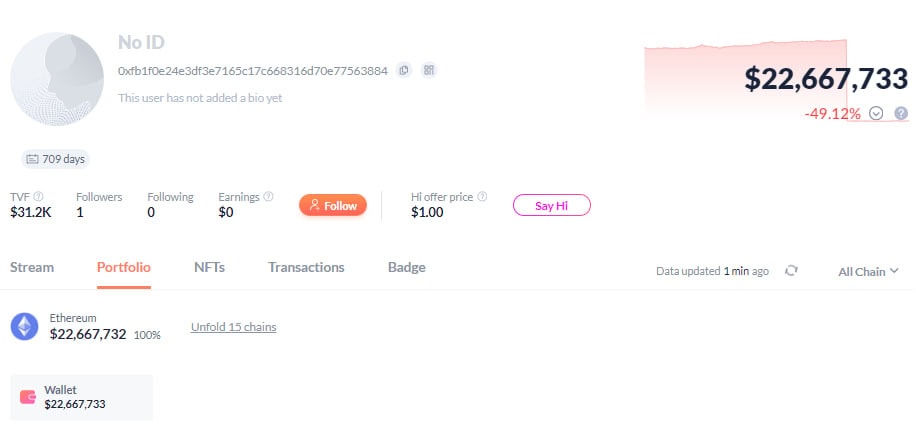Open the NFTs tab
Screen dimensions: 916x424
[209, 267]
